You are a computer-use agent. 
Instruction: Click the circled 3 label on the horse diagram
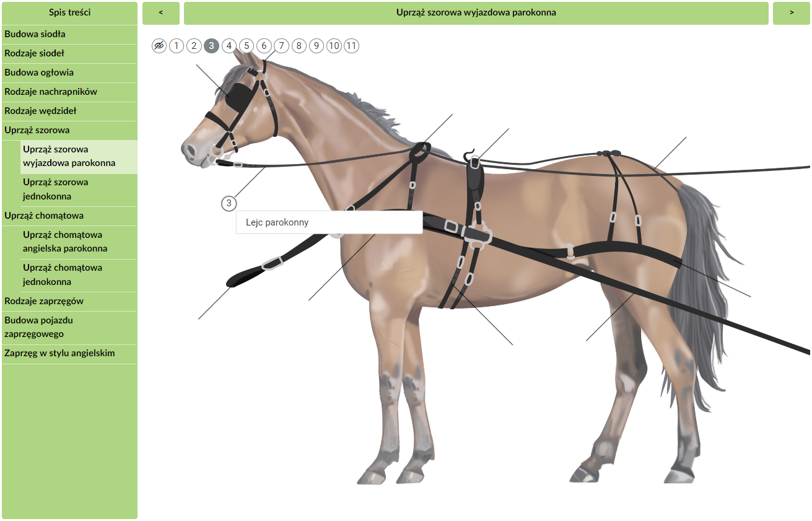[229, 203]
